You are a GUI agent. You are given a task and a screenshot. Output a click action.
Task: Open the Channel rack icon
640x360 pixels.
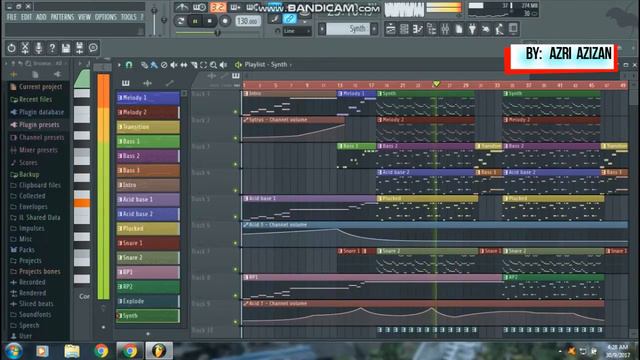click(404, 29)
